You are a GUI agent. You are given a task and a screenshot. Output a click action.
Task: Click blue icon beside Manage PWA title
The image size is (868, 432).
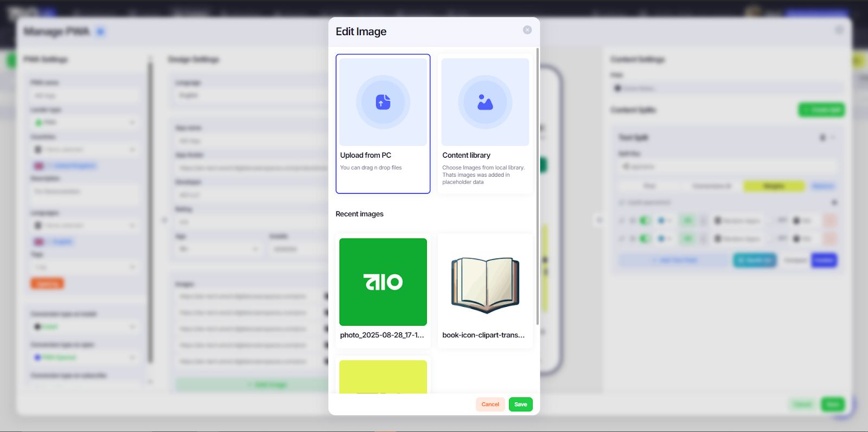click(x=100, y=32)
